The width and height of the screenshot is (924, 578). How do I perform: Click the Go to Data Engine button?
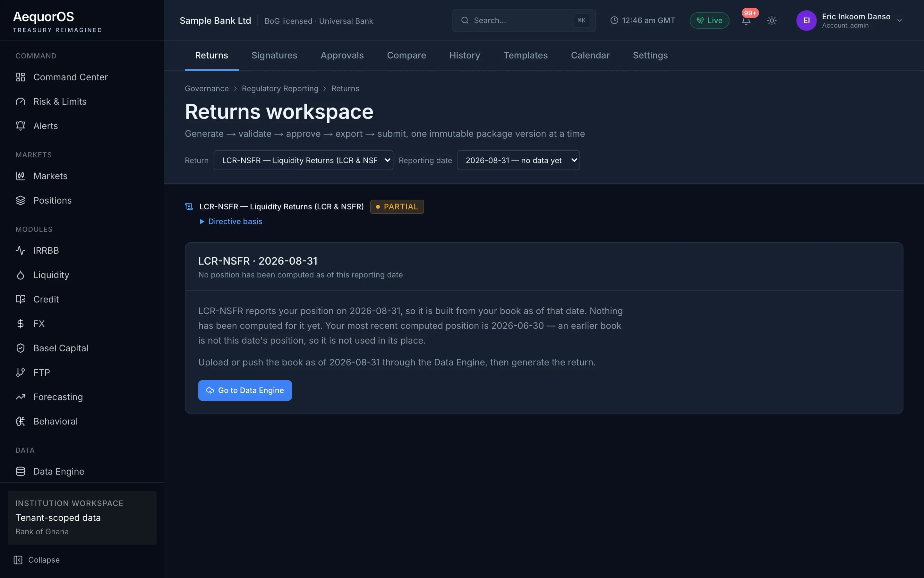tap(245, 390)
